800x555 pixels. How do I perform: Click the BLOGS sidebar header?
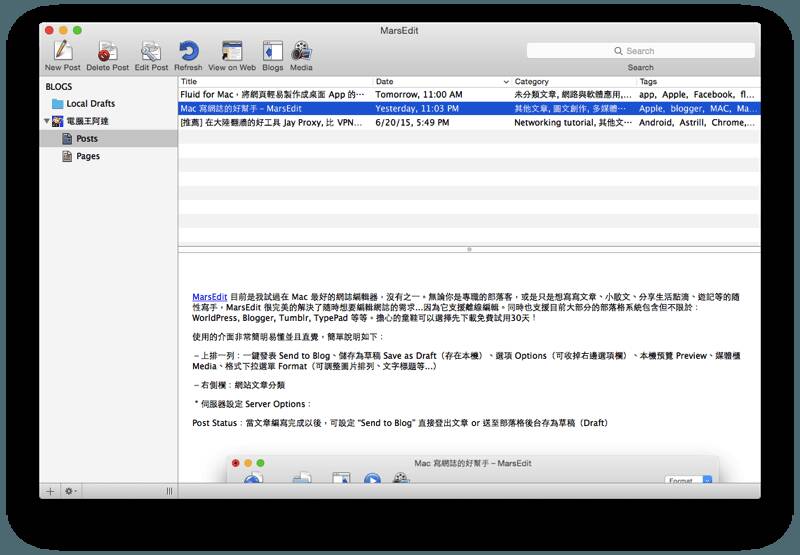pyautogui.click(x=59, y=87)
